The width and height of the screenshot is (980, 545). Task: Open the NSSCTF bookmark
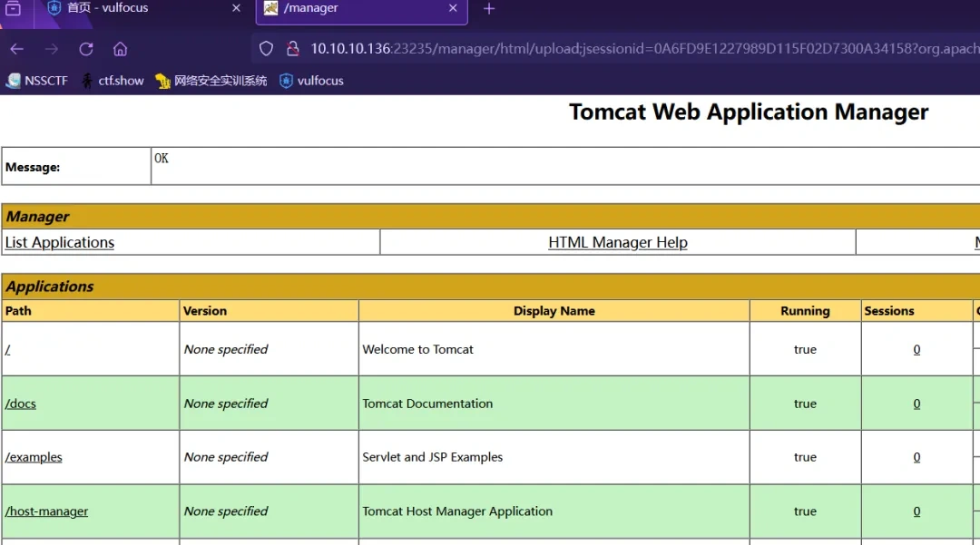[37, 81]
